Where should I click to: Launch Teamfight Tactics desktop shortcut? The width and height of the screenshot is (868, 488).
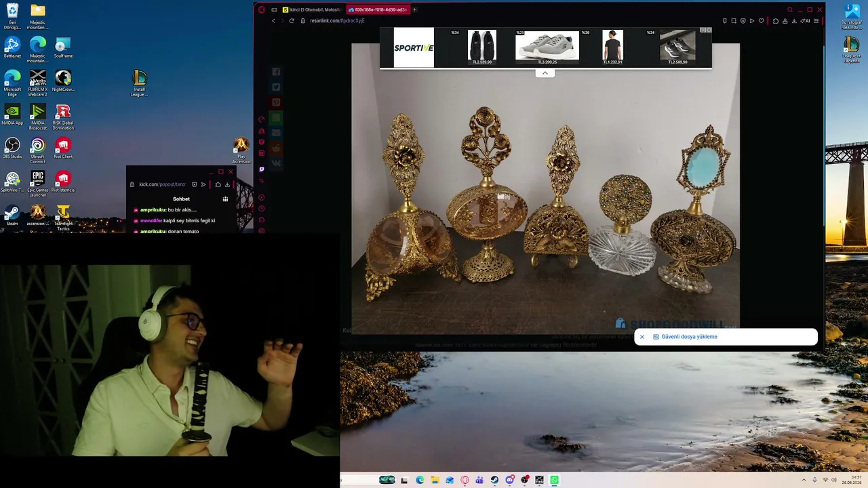(x=63, y=218)
